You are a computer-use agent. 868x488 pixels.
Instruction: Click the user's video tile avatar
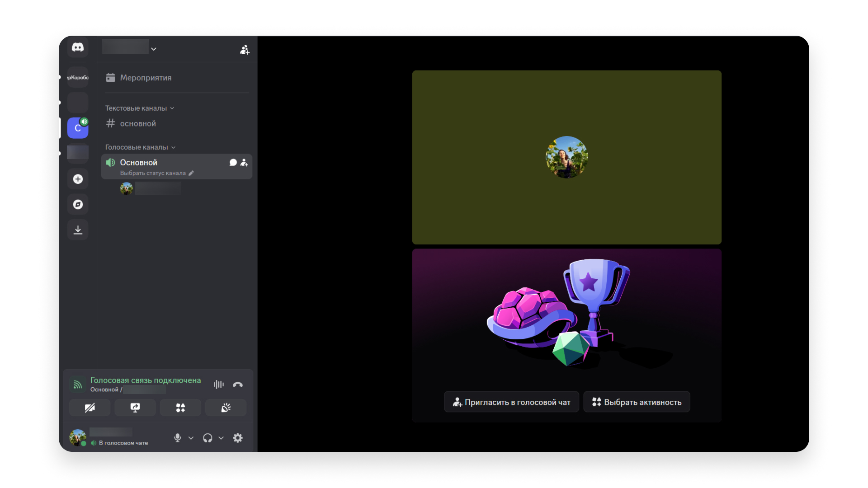point(566,157)
